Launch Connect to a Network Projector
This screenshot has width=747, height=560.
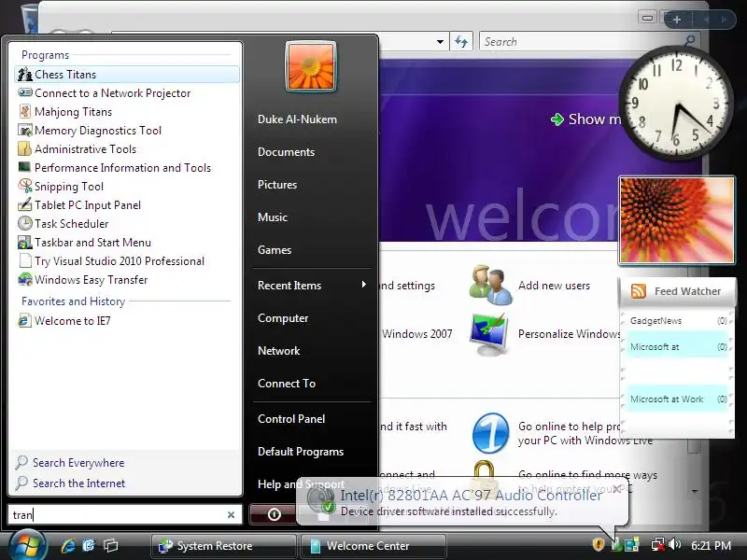point(127,92)
